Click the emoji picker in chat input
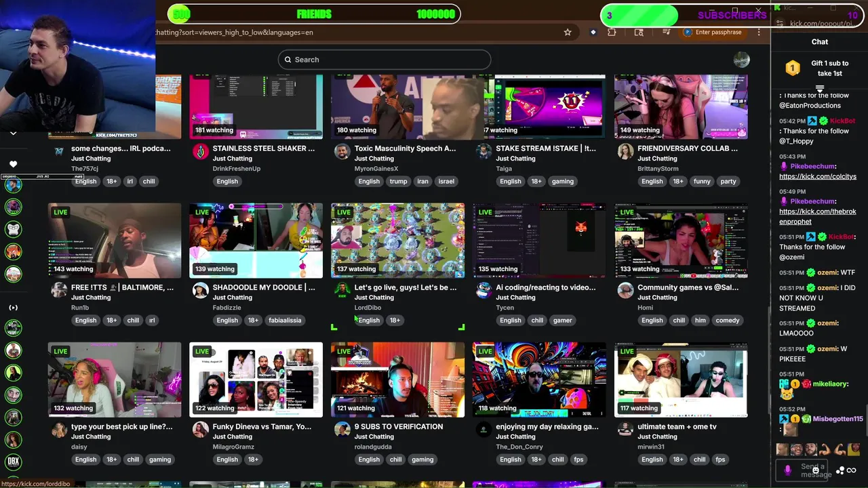The image size is (868, 488). [816, 470]
